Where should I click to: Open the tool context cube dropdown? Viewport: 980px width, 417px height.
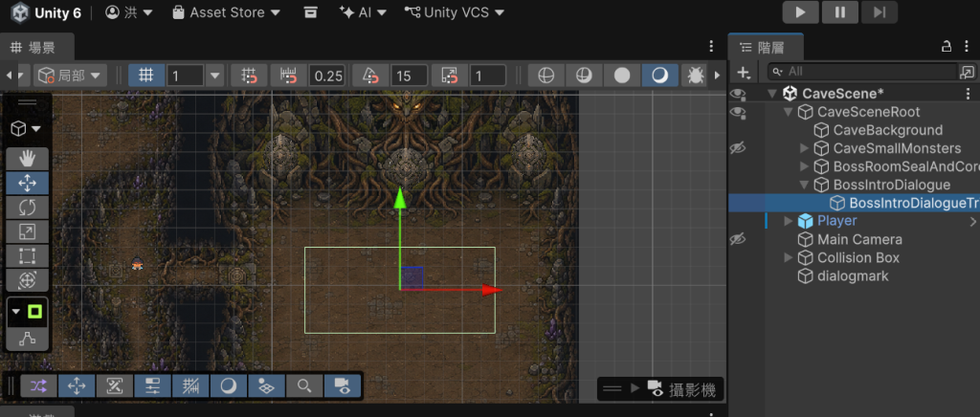click(x=27, y=129)
